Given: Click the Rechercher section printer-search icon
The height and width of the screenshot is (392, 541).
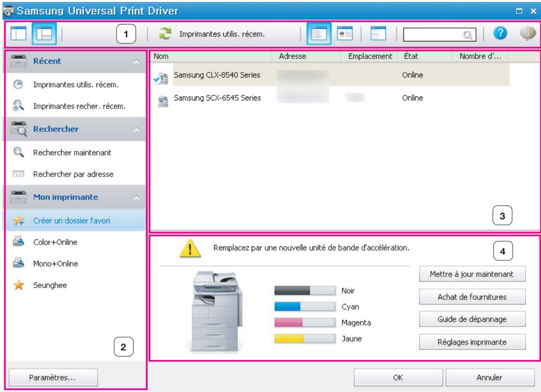Looking at the screenshot, I should click(x=19, y=128).
